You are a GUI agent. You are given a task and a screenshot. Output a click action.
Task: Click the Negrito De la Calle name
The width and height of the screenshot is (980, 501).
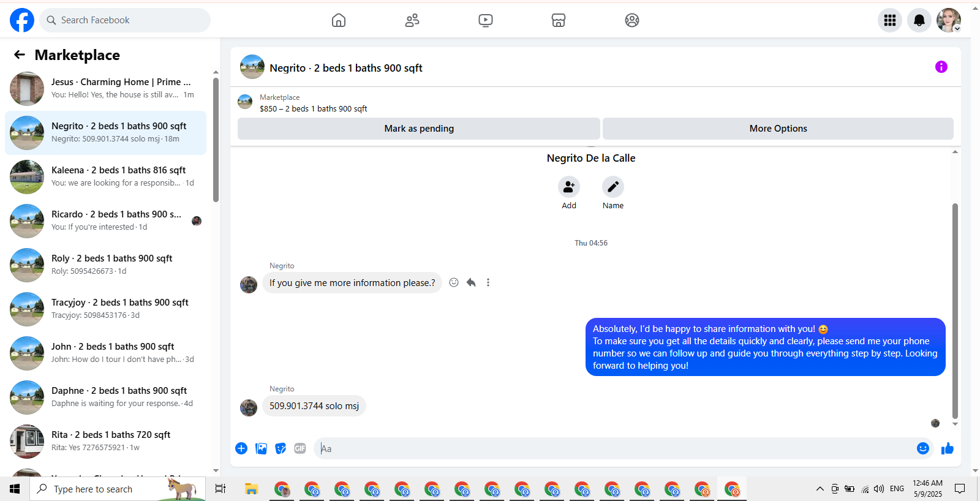591,158
